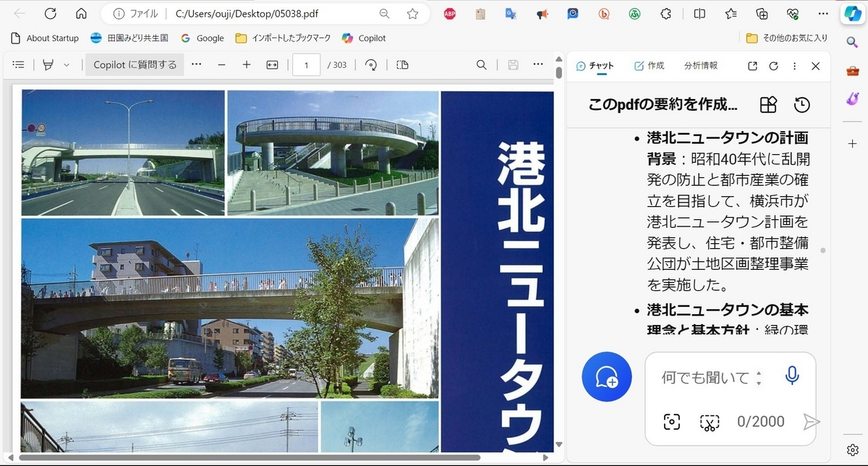Send the Copilot message arrow
Viewport: 868px width, 466px height.
point(812,422)
